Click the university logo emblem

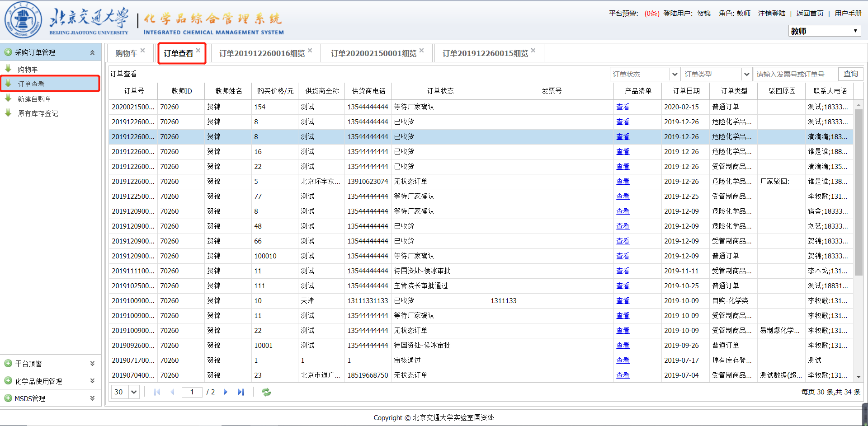pos(23,20)
